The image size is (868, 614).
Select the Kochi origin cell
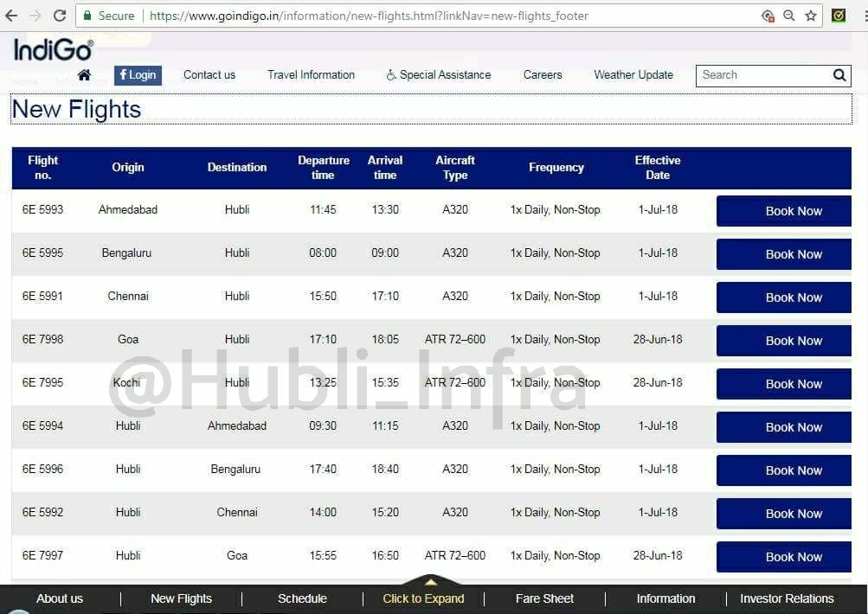126,382
